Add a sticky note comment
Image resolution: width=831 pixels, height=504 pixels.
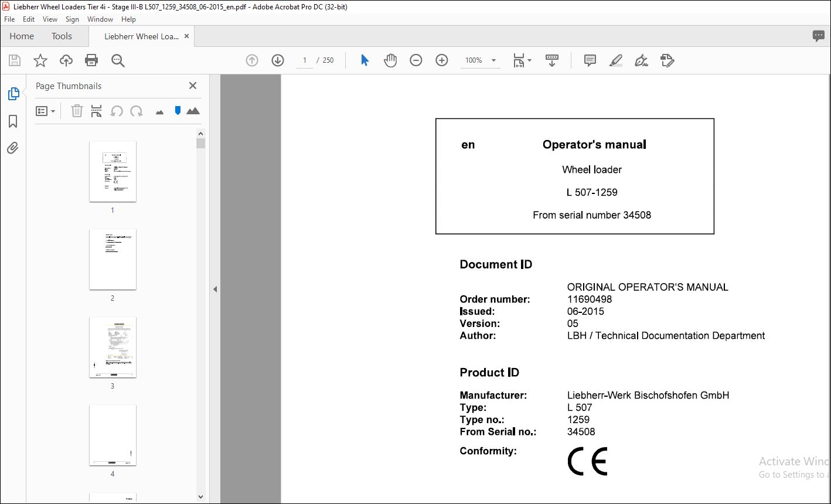pyautogui.click(x=590, y=60)
